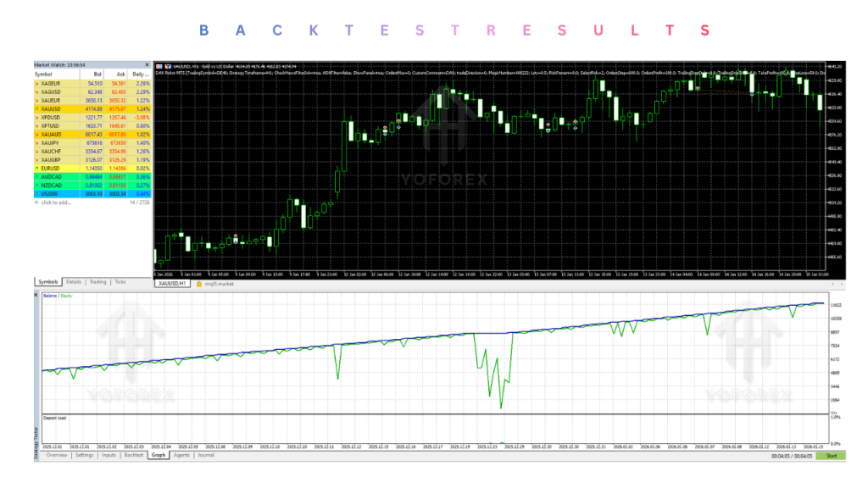Click the lock icon beside mql5.market tab
This screenshot has width=868, height=488.
click(x=199, y=284)
